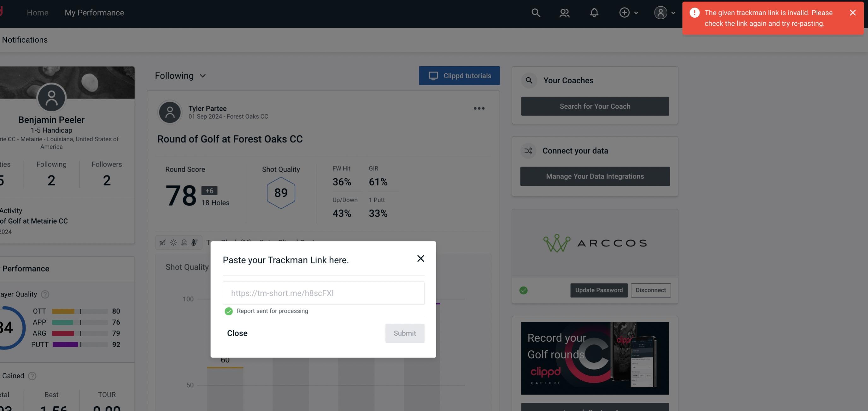Expand the user profile dropdown menu
The image size is (868, 411).
point(664,12)
